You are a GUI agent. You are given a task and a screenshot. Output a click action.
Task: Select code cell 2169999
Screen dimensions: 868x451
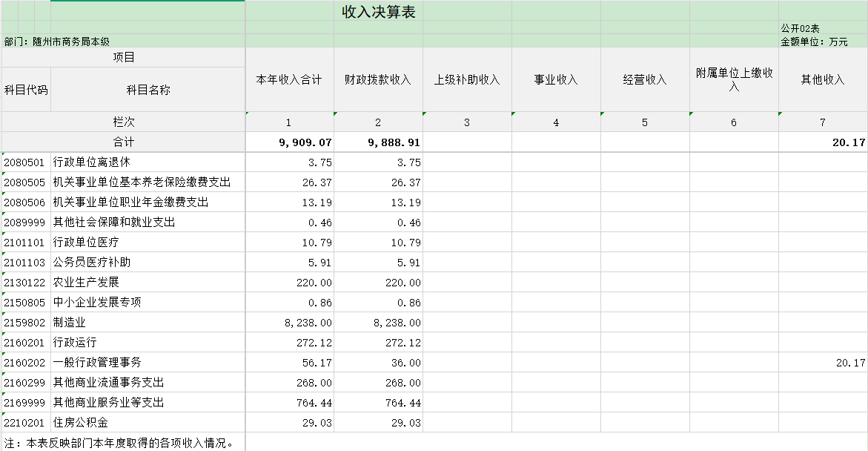pos(26,402)
